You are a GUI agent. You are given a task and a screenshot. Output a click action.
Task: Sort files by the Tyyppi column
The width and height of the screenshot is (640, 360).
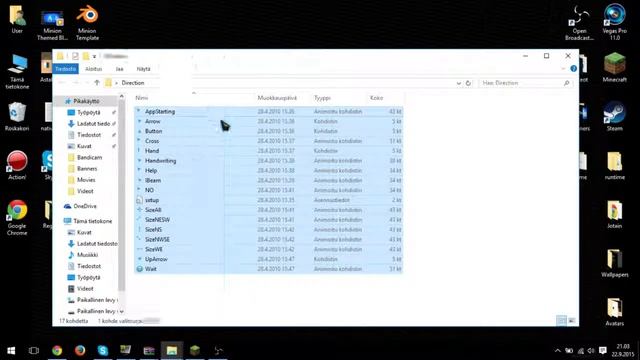pos(322,98)
